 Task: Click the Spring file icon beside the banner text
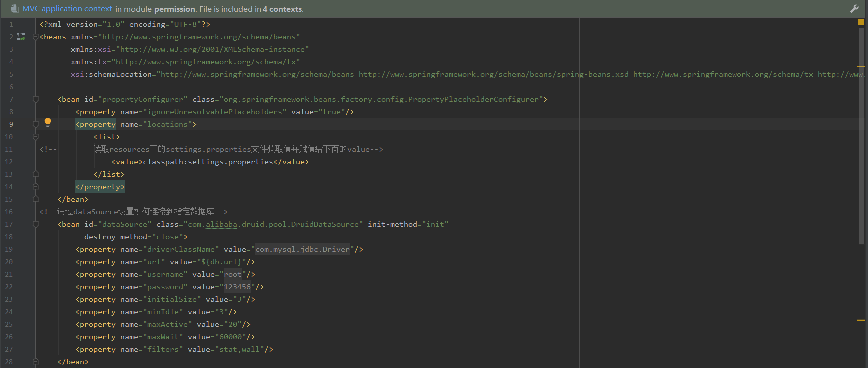point(15,9)
